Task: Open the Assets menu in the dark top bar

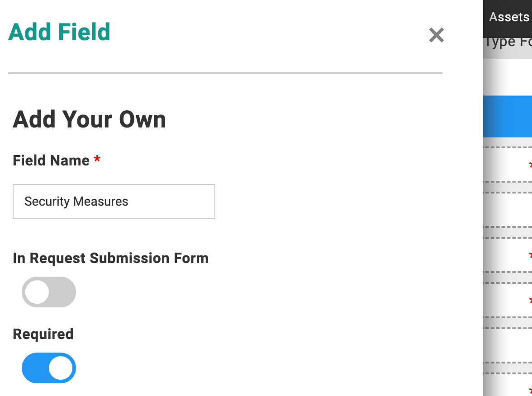Action: click(x=509, y=17)
